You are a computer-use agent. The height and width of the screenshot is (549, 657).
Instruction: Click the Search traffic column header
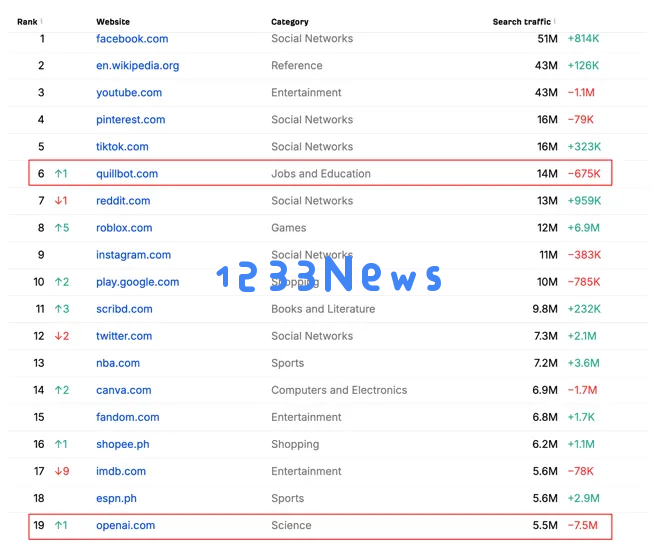[521, 22]
